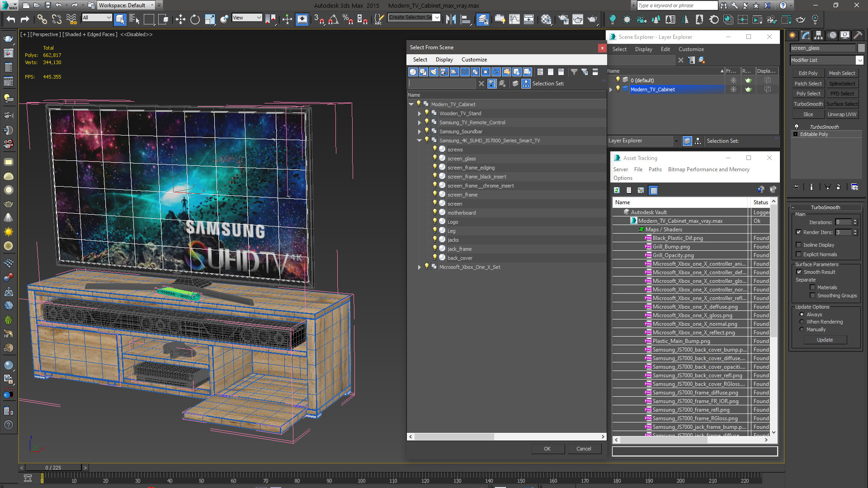Click the Edit Poly modifier button
This screenshot has width=868, height=488.
click(x=808, y=73)
